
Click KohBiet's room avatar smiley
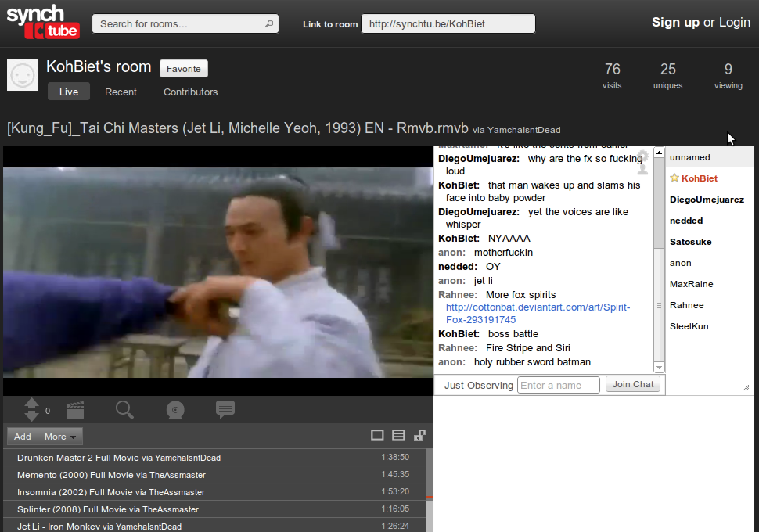pos(23,76)
